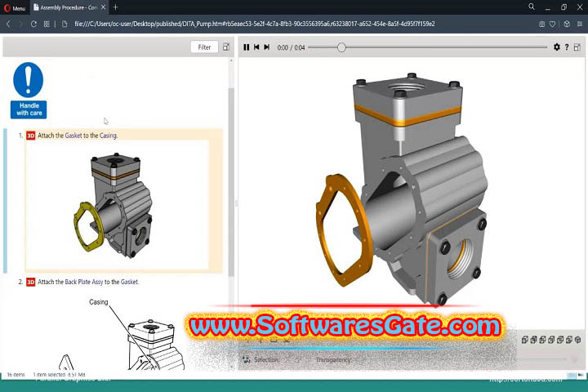Click the address bar file URL
The height and width of the screenshot is (392, 588).
[255, 24]
